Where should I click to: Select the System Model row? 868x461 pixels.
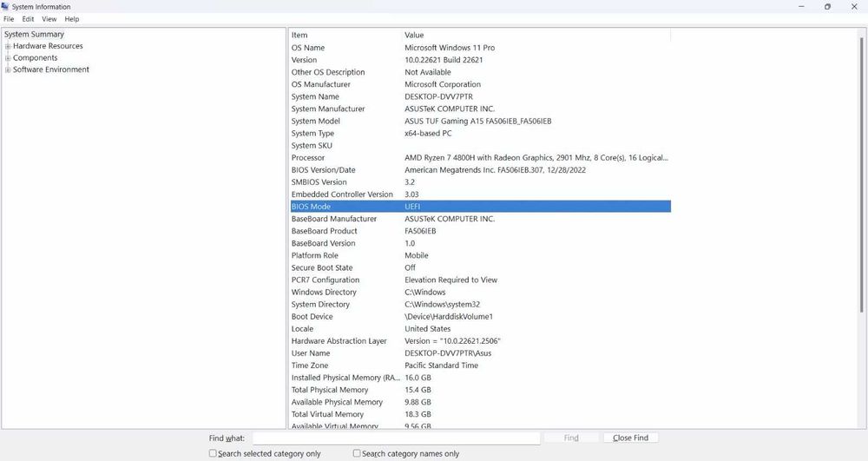(480, 122)
